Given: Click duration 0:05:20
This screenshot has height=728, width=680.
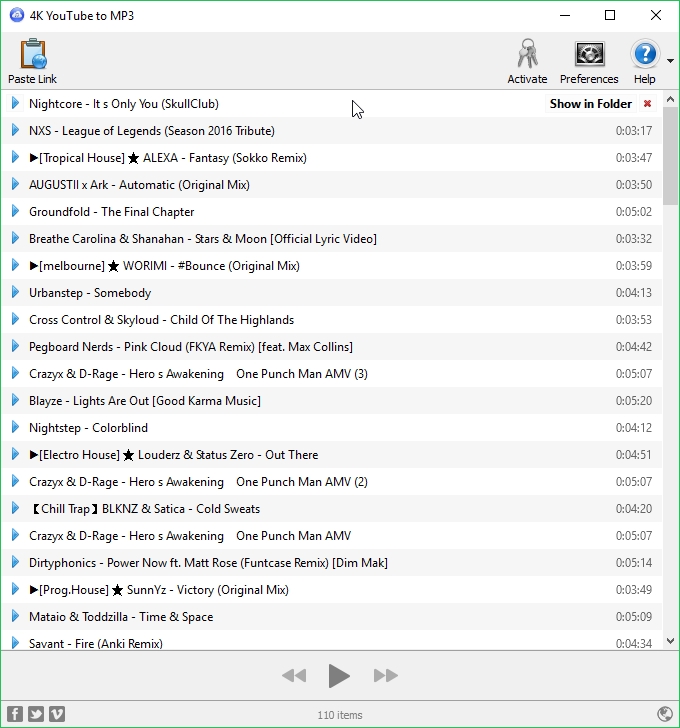Looking at the screenshot, I should [634, 401].
